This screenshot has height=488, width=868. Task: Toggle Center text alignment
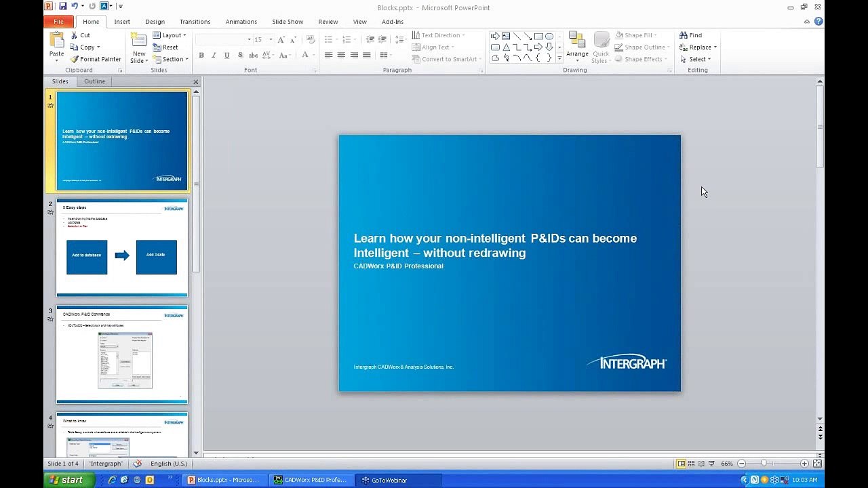(x=341, y=55)
